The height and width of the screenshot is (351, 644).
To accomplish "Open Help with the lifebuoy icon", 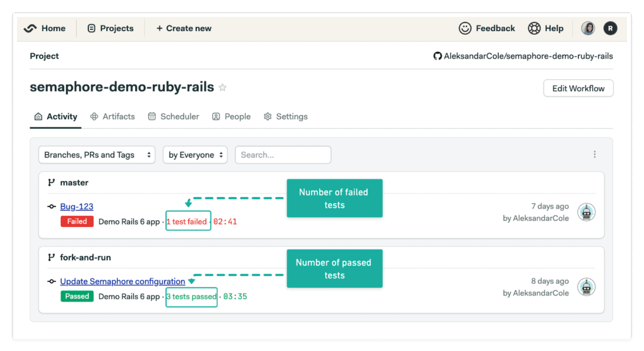I will click(x=545, y=28).
